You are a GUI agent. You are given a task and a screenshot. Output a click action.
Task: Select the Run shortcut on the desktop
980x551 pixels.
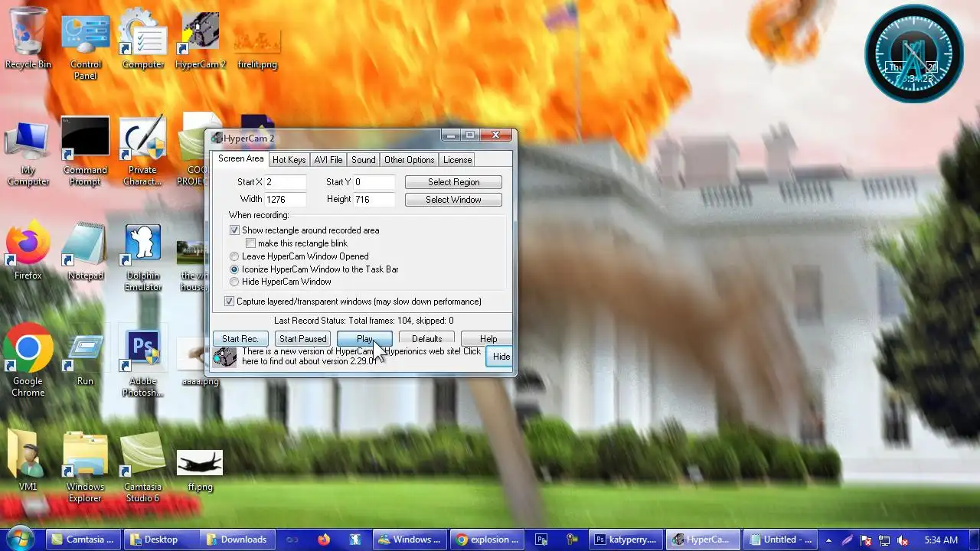(x=86, y=360)
